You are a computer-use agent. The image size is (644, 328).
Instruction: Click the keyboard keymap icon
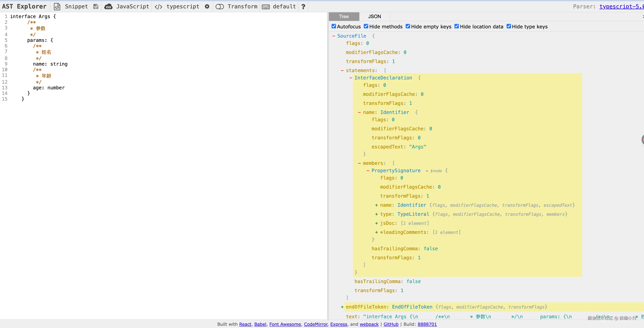pyautogui.click(x=266, y=6)
